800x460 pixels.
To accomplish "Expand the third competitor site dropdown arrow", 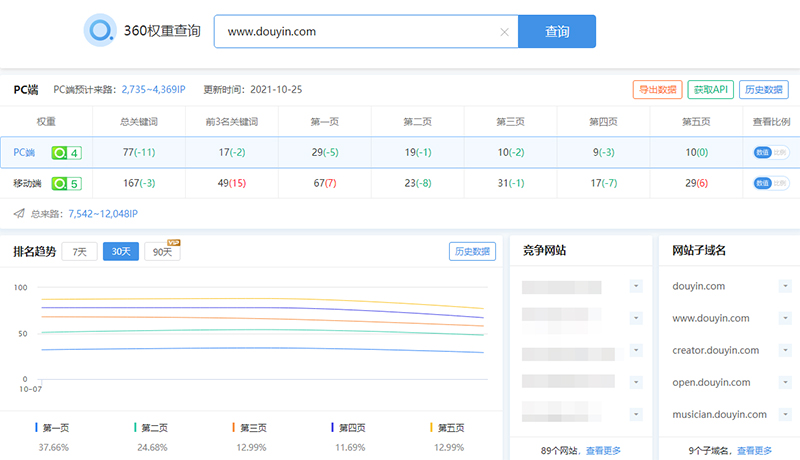I will 636,350.
